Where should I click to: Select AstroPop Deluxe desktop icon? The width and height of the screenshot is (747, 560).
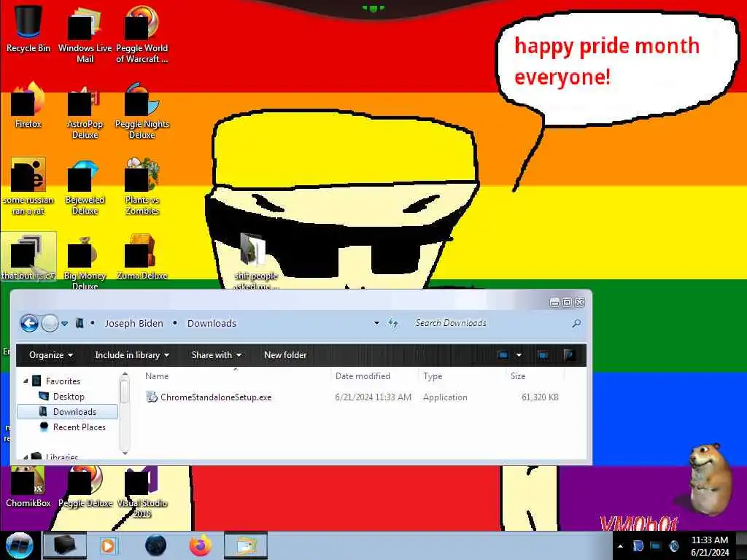point(85,111)
